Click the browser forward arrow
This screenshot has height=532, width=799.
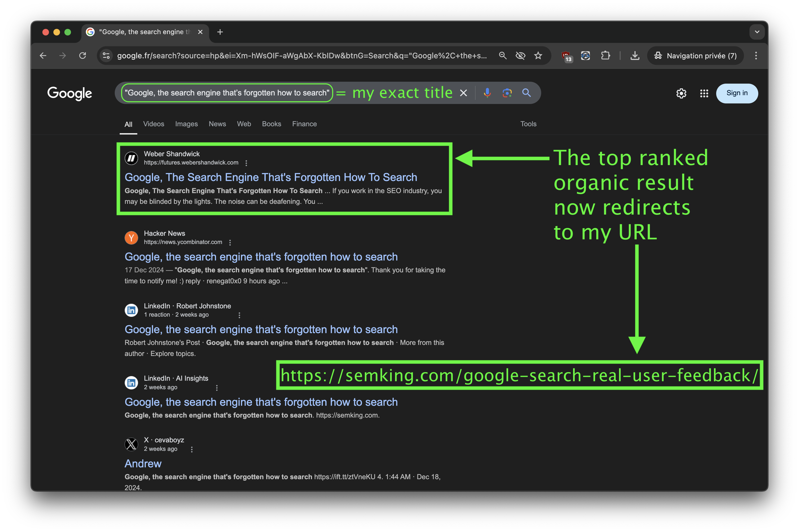click(x=62, y=56)
